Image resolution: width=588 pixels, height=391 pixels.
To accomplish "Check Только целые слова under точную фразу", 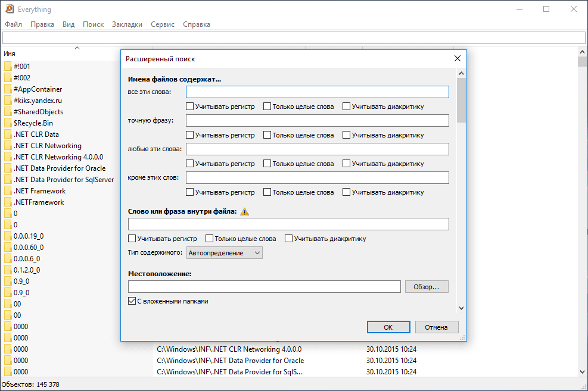I will pyautogui.click(x=267, y=135).
